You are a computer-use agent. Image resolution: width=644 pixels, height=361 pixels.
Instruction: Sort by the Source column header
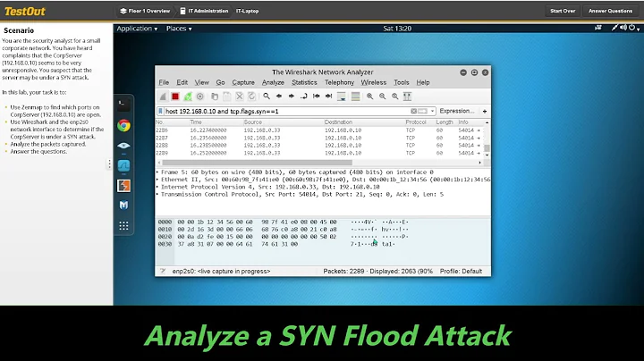[x=252, y=122]
